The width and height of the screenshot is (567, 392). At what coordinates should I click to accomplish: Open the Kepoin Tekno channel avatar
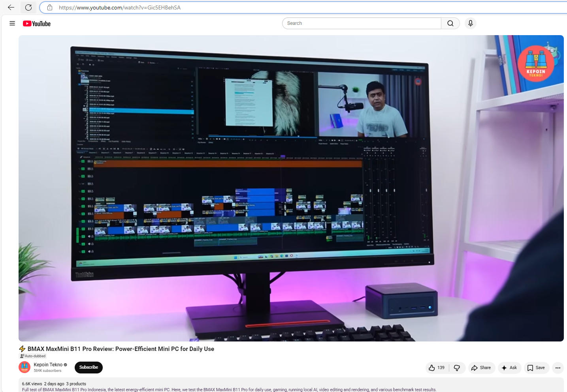click(24, 368)
